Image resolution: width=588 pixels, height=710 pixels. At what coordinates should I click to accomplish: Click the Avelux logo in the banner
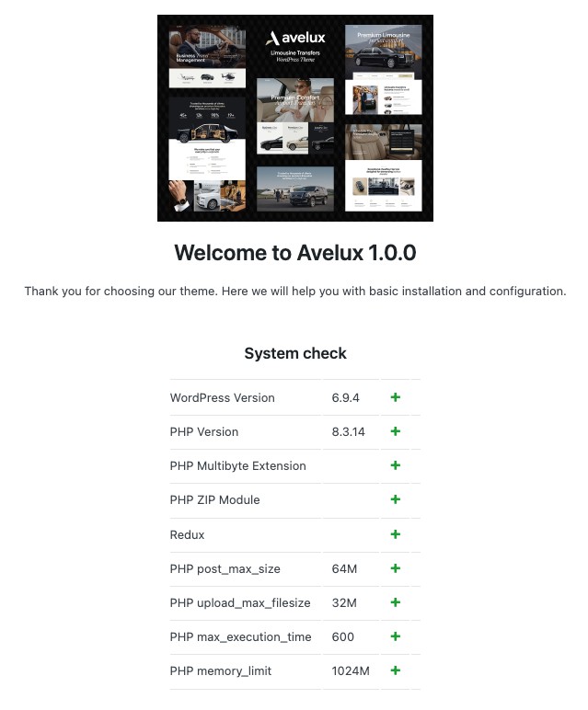(x=295, y=39)
